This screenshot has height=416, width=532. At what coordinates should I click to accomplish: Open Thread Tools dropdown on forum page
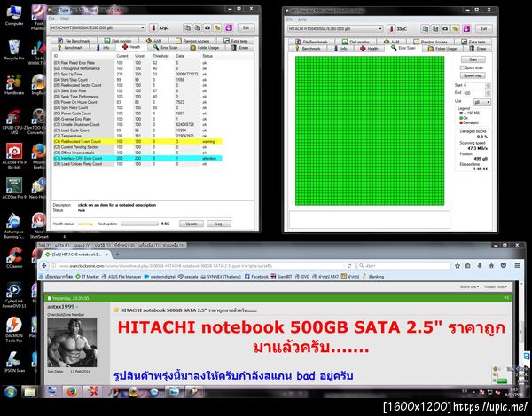point(496,287)
